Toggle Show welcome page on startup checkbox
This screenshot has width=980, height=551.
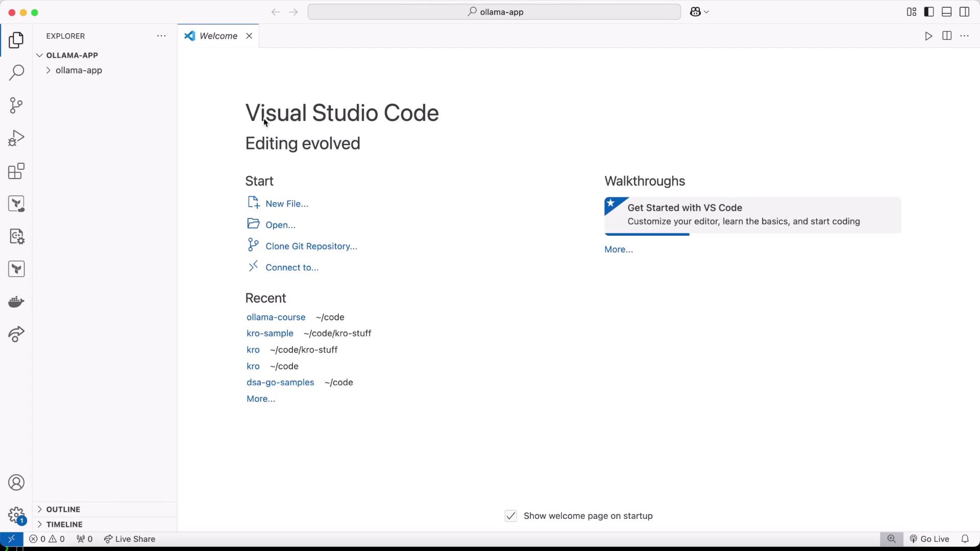511,516
